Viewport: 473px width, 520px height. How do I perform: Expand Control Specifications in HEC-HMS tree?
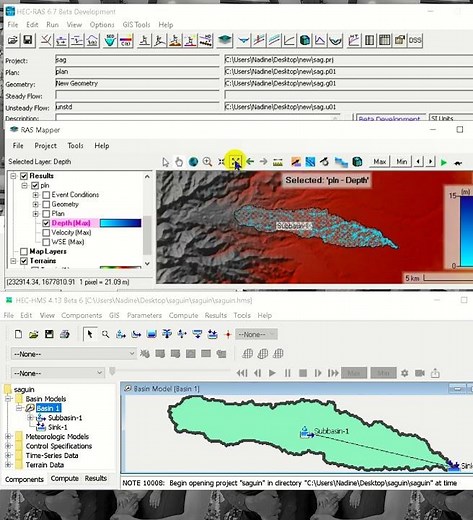tap(8, 446)
